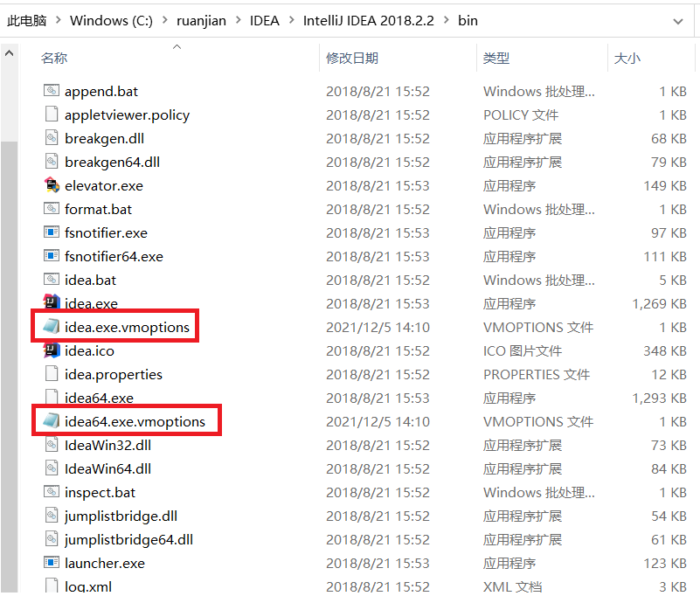Screen dimensions: 700x596
Task: Select the IdeaWin64.dll file icon
Action: (x=52, y=468)
